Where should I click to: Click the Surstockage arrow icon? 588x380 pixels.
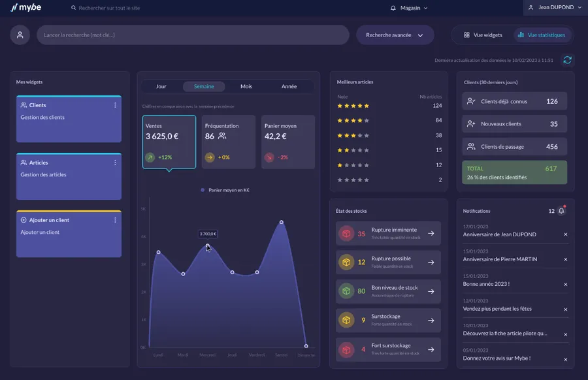[x=431, y=320]
